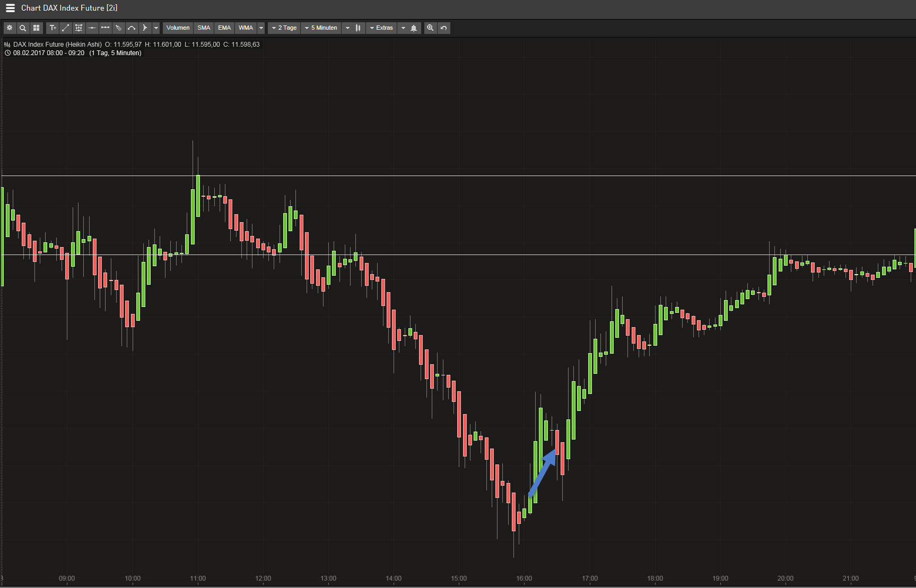Click the search magnifier icon
Screen dimensions: 916x588
[x=23, y=28]
